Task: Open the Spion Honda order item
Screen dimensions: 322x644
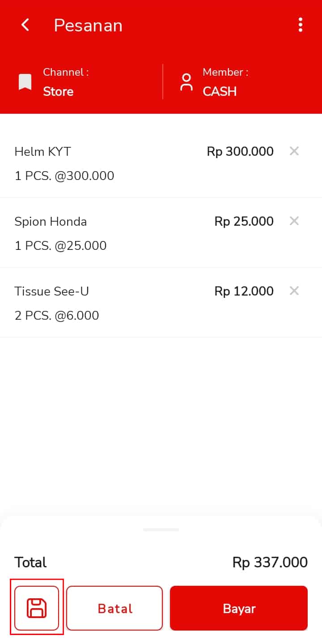Action: point(51,222)
